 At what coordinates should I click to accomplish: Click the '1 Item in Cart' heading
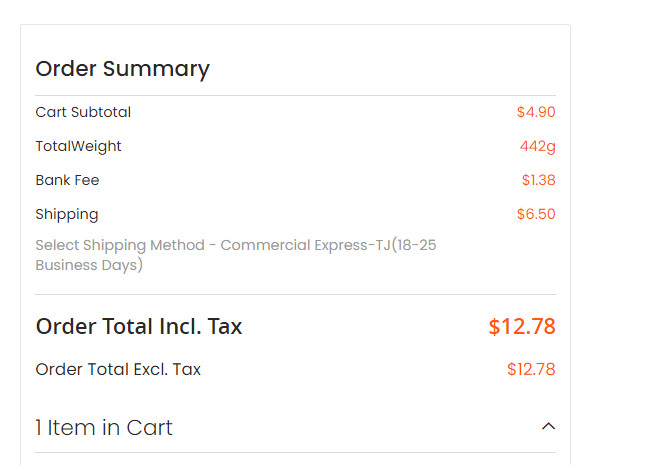[104, 428]
